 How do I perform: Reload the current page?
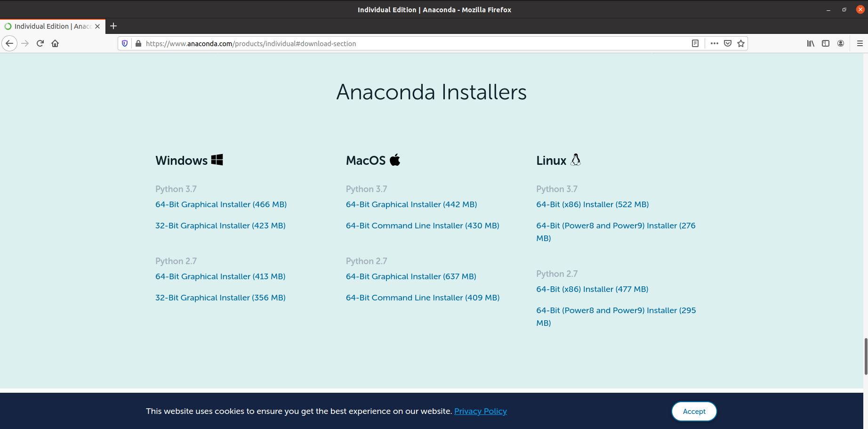tap(40, 43)
